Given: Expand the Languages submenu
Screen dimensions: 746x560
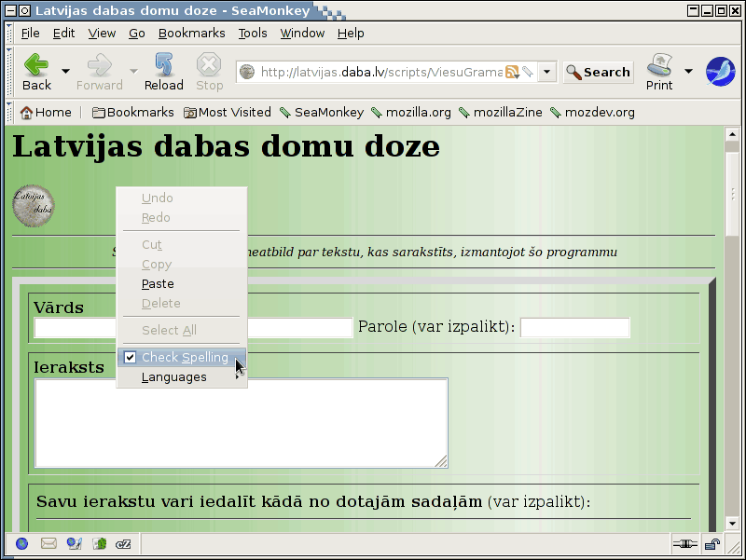Looking at the screenshot, I should coord(182,377).
